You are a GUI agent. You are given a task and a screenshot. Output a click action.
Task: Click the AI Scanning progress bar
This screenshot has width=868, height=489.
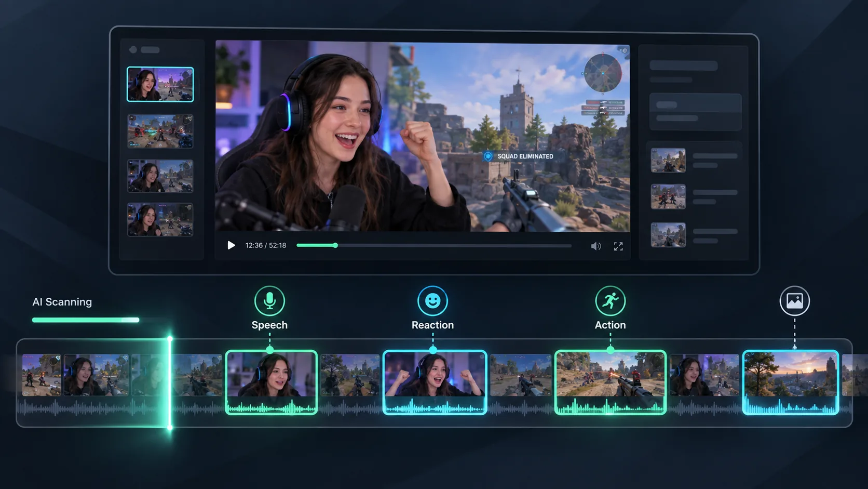(86, 320)
